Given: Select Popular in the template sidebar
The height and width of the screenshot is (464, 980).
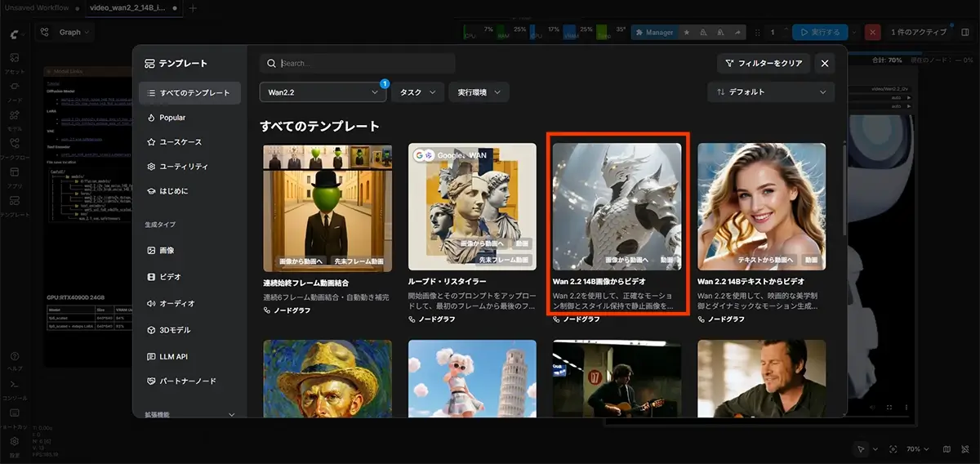Looking at the screenshot, I should (172, 118).
